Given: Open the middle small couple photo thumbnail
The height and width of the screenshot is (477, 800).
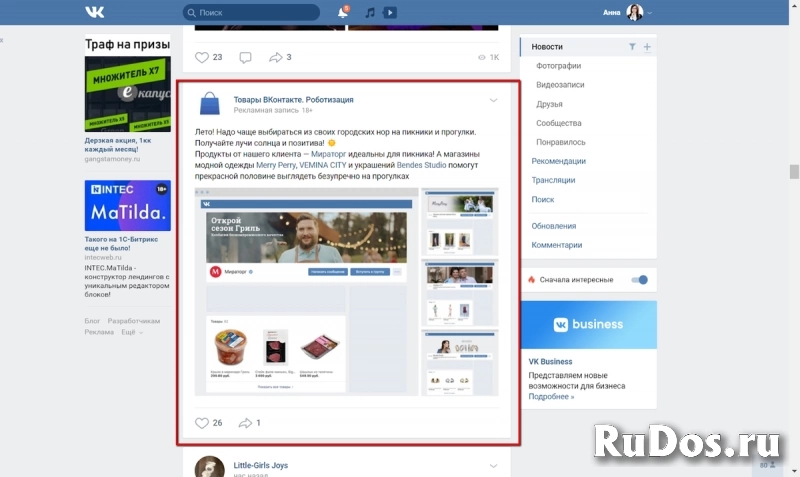Looking at the screenshot, I should coord(459,293).
